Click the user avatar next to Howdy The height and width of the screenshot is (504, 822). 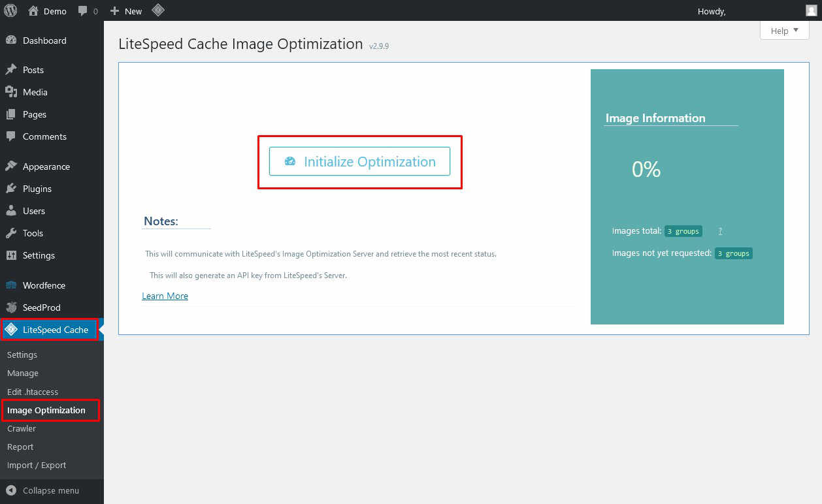point(811,10)
